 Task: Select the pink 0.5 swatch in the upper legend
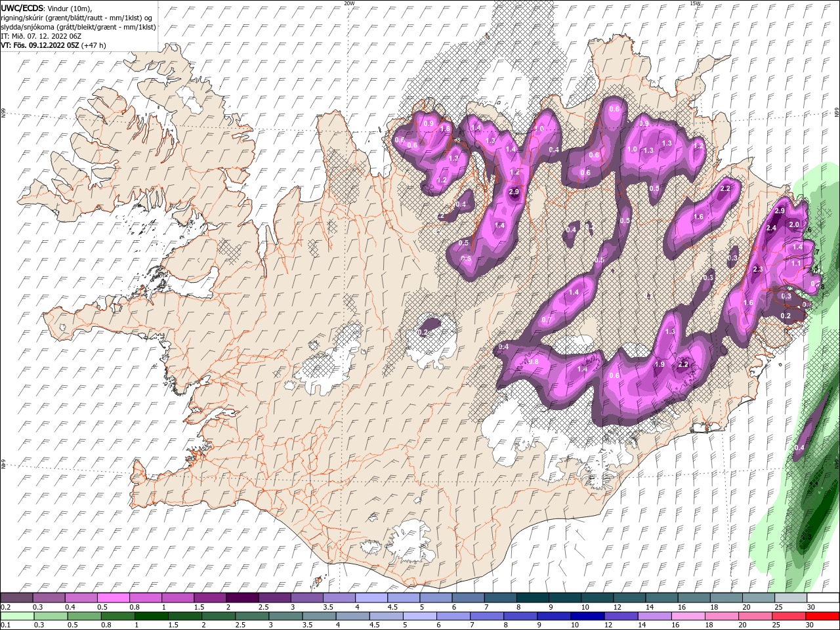pos(113,598)
